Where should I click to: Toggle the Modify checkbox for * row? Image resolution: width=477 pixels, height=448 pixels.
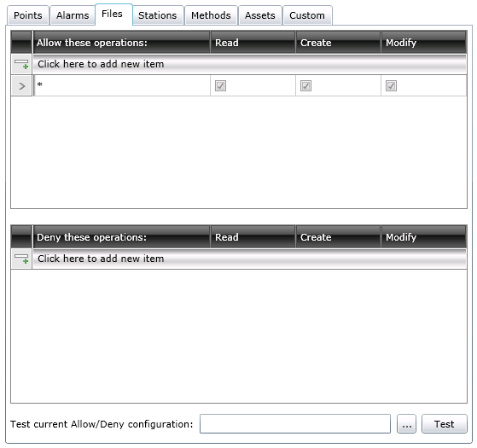[x=391, y=86]
